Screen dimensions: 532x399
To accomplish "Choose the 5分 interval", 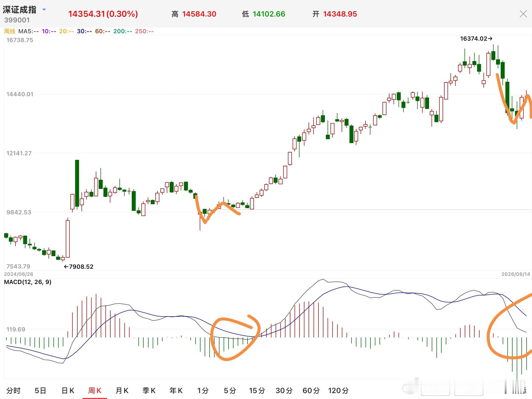I will (230, 390).
